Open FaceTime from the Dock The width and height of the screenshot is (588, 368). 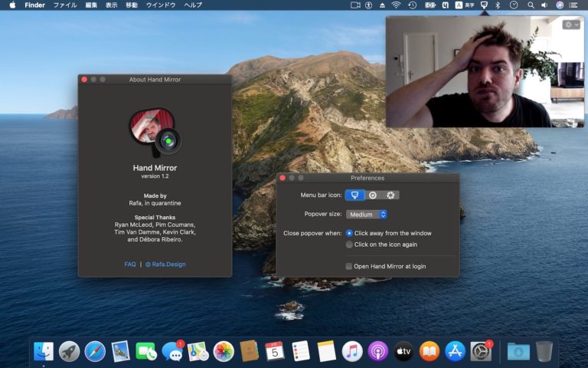146,351
